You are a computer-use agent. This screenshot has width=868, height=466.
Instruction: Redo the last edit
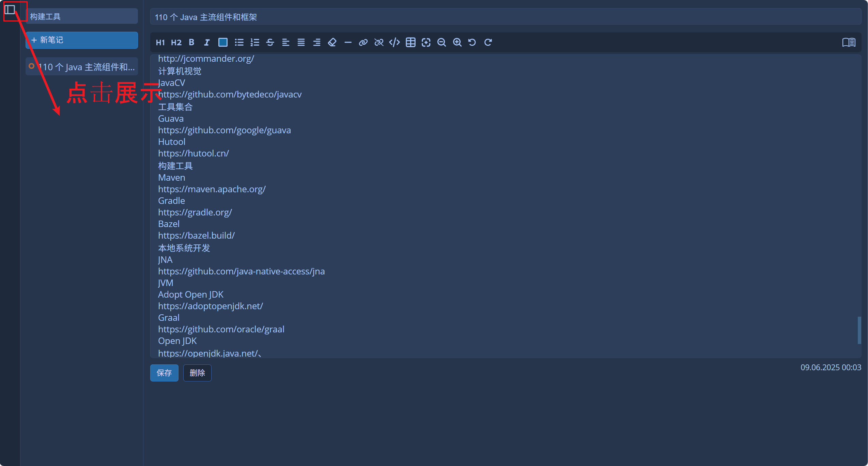click(488, 42)
